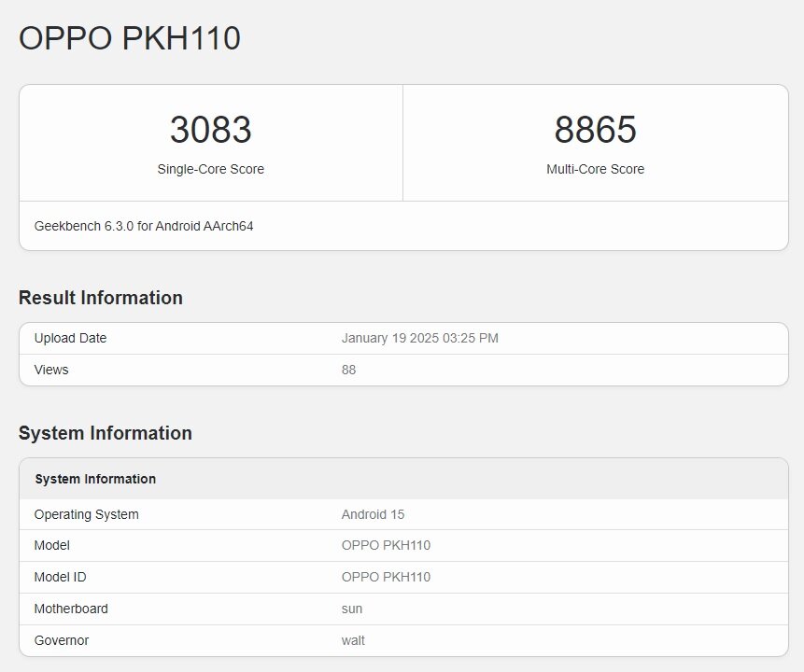Click the Result Information heading

(x=101, y=298)
